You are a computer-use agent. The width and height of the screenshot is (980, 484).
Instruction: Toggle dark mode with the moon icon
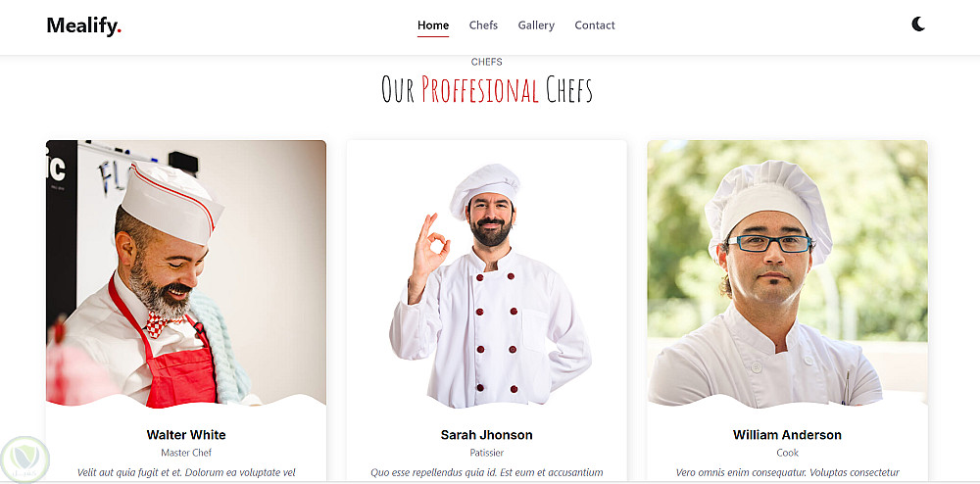click(x=917, y=24)
